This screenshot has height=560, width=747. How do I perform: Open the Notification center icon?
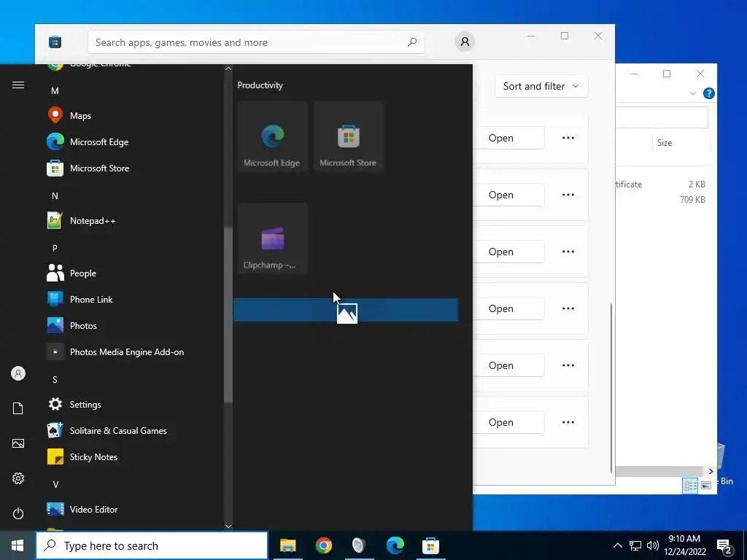point(724,546)
